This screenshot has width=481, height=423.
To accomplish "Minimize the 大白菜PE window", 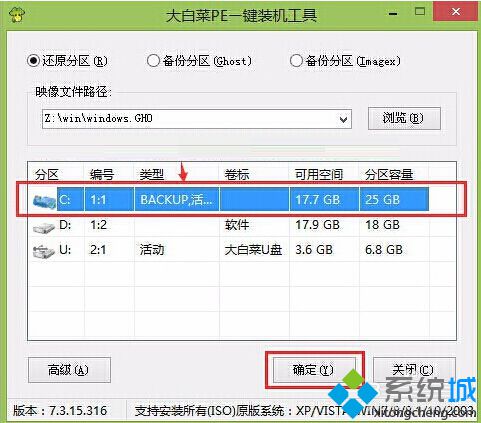I will point(394,13).
